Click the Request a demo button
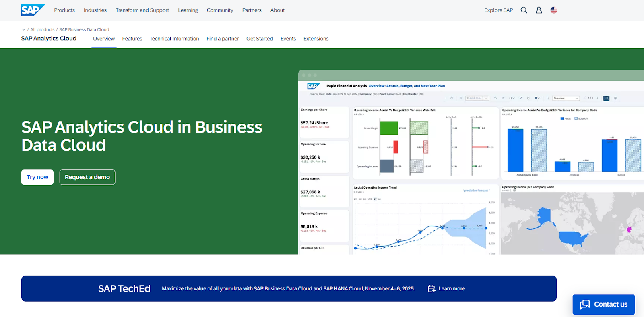The width and height of the screenshot is (644, 317). [x=87, y=177]
